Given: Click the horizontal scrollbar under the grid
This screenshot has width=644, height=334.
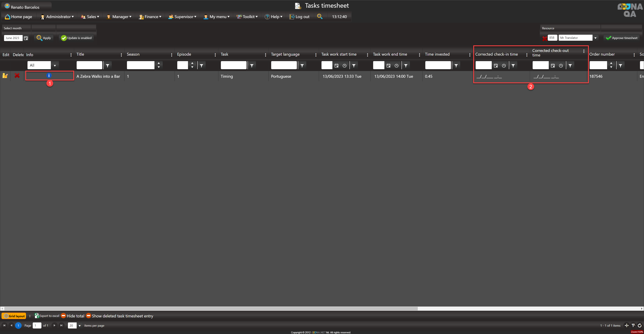Looking at the screenshot, I should pyautogui.click(x=211, y=309).
